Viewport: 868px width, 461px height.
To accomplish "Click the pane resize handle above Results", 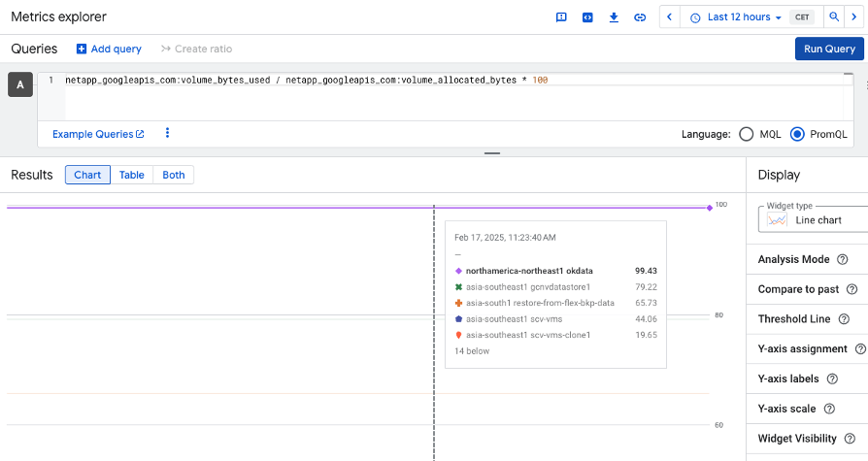I will point(492,153).
